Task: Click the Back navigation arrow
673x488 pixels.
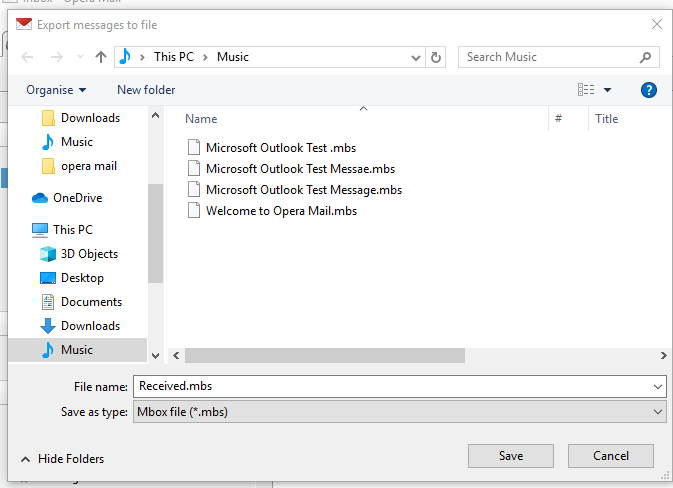Action: (27, 57)
